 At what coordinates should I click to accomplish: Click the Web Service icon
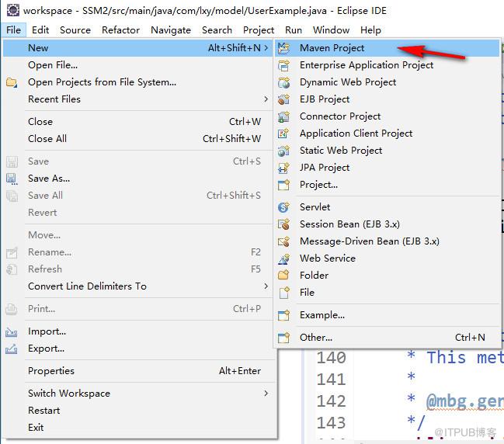[x=283, y=258]
